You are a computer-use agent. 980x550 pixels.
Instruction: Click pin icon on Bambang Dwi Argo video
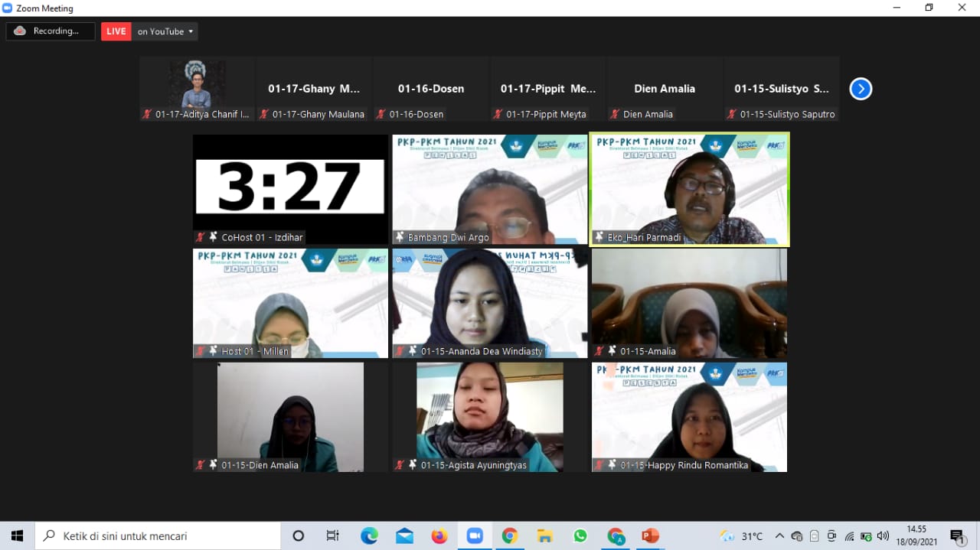tap(399, 237)
